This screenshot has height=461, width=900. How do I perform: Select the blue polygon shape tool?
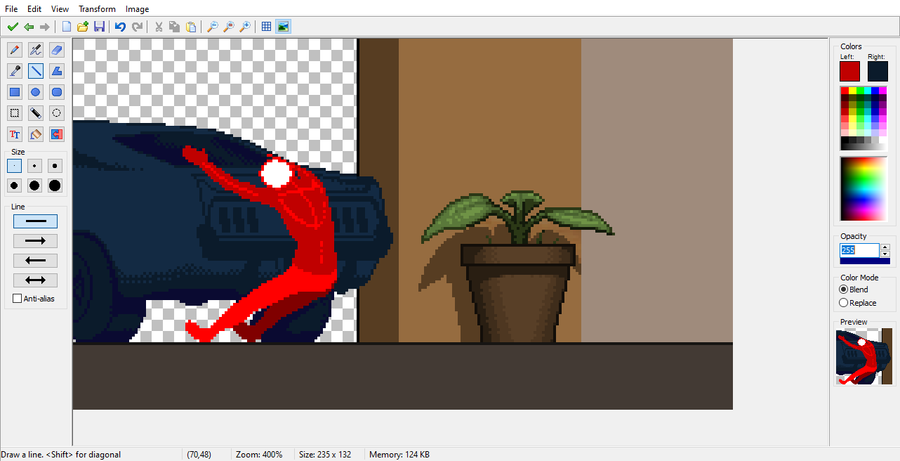click(x=56, y=71)
